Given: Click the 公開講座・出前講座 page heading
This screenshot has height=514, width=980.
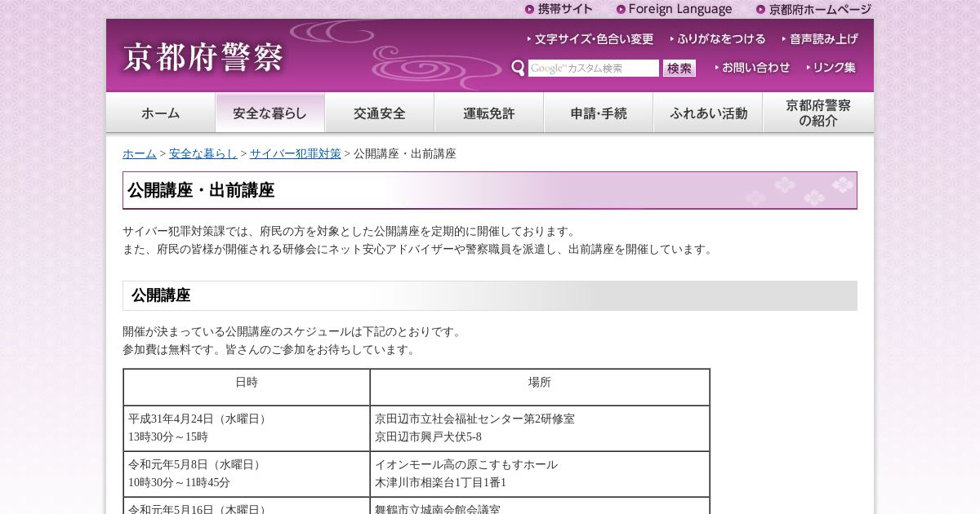Looking at the screenshot, I should click(490, 190).
